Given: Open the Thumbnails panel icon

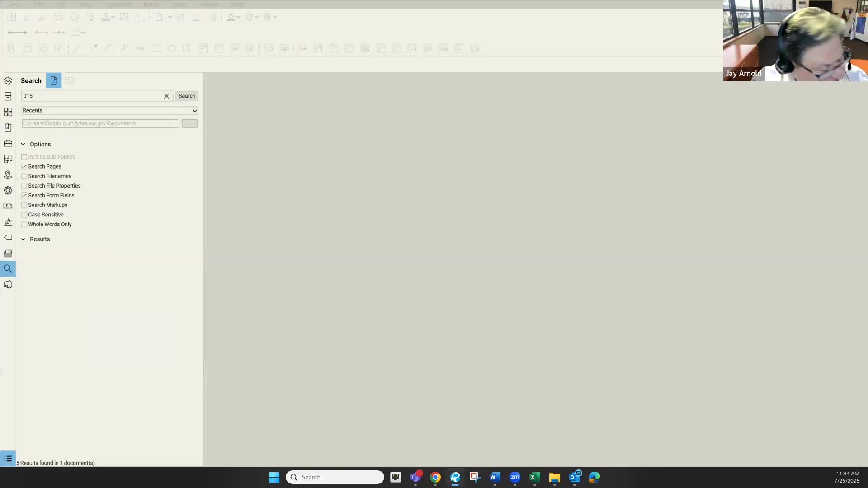Looking at the screenshot, I should 8,112.
